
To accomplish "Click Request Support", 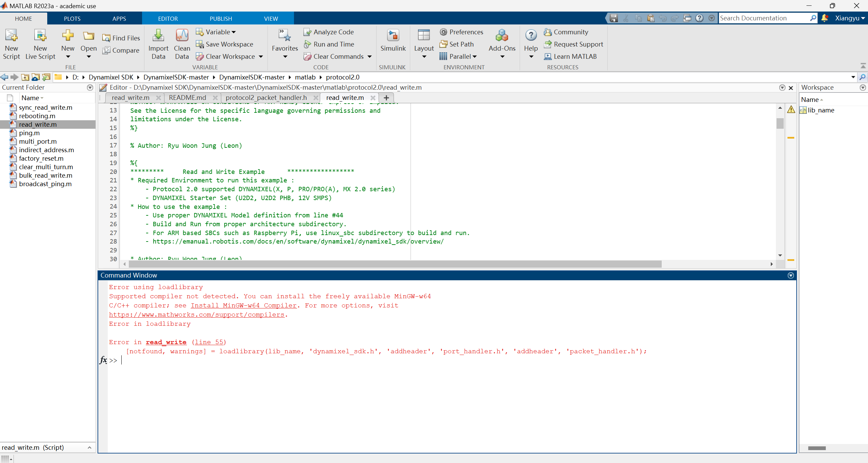I will [573, 44].
